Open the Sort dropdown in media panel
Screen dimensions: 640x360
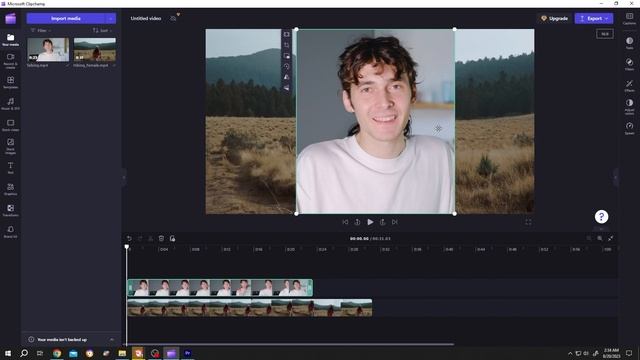[x=102, y=31]
